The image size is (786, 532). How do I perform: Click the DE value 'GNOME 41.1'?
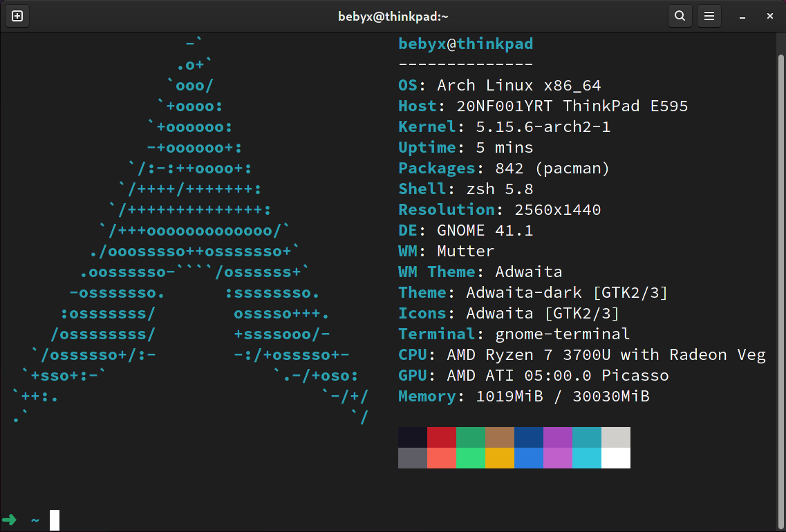[485, 231]
